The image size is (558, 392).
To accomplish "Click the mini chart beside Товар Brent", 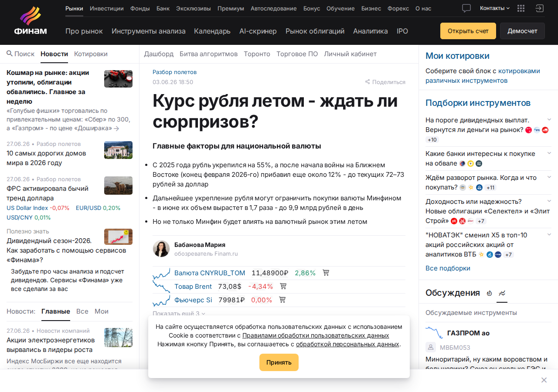I will pos(161,287).
